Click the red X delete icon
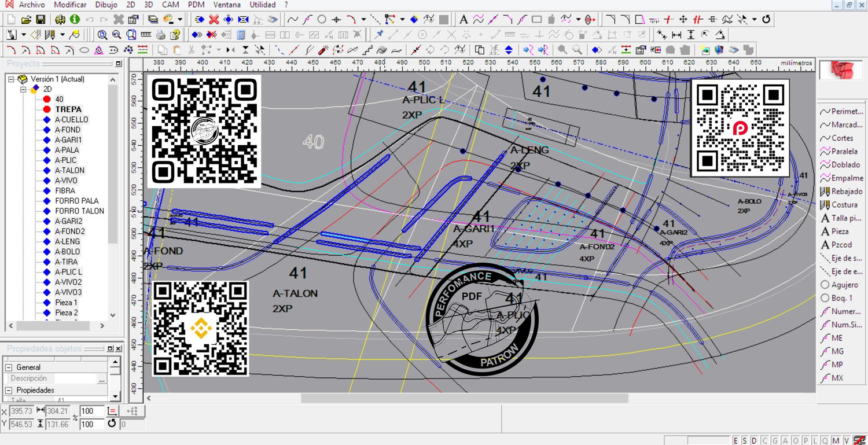This screenshot has height=445, width=868. tap(214, 20)
